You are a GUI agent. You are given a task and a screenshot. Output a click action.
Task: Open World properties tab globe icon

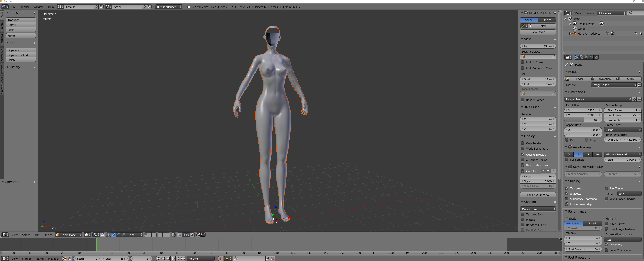(x=591, y=57)
